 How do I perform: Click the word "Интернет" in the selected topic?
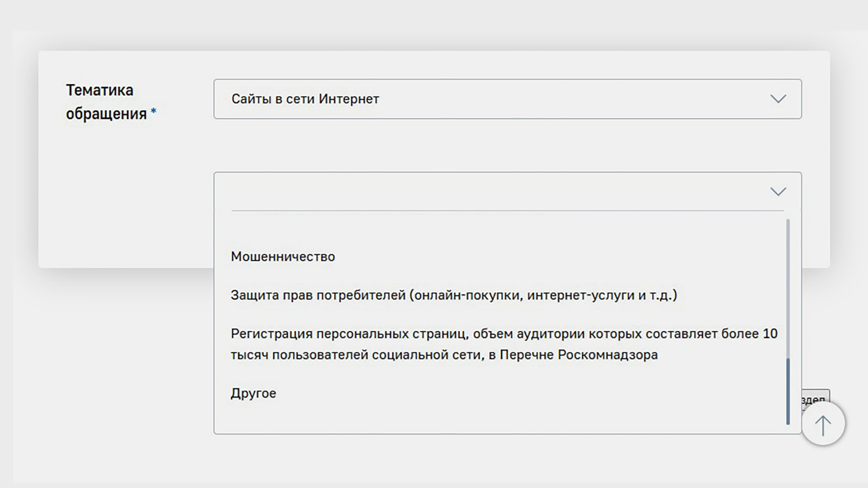[349, 99]
